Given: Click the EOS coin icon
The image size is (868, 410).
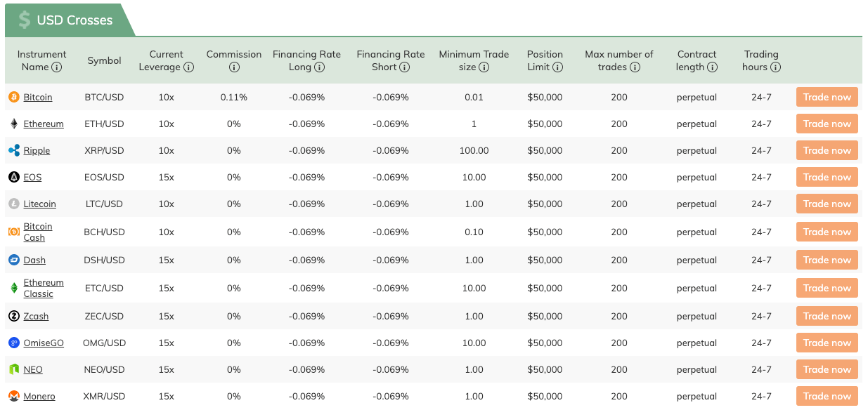Looking at the screenshot, I should pyautogui.click(x=14, y=177).
